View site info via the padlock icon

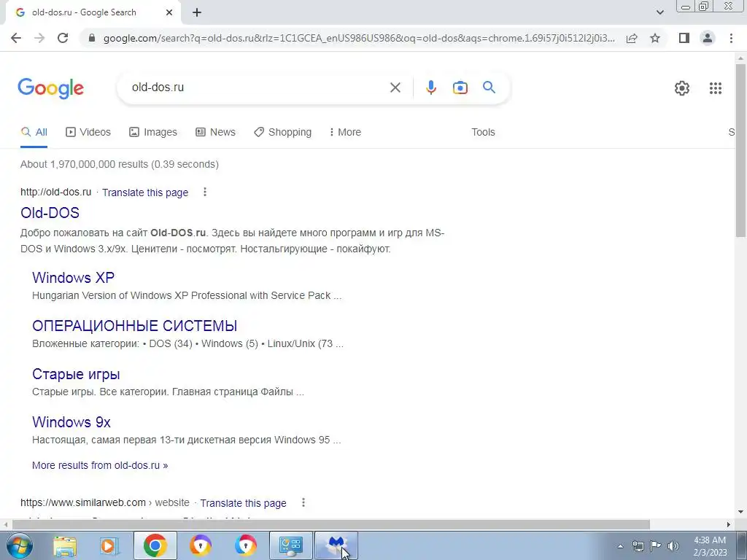[x=92, y=38]
